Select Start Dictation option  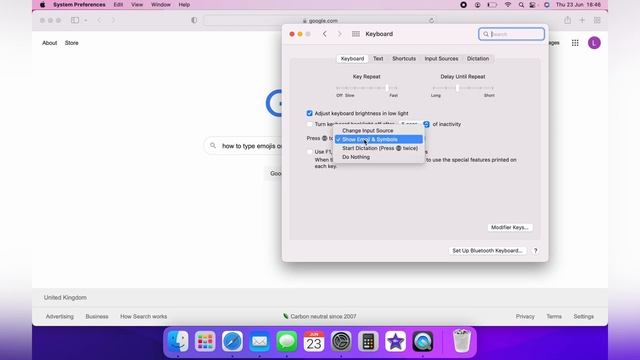(x=379, y=148)
